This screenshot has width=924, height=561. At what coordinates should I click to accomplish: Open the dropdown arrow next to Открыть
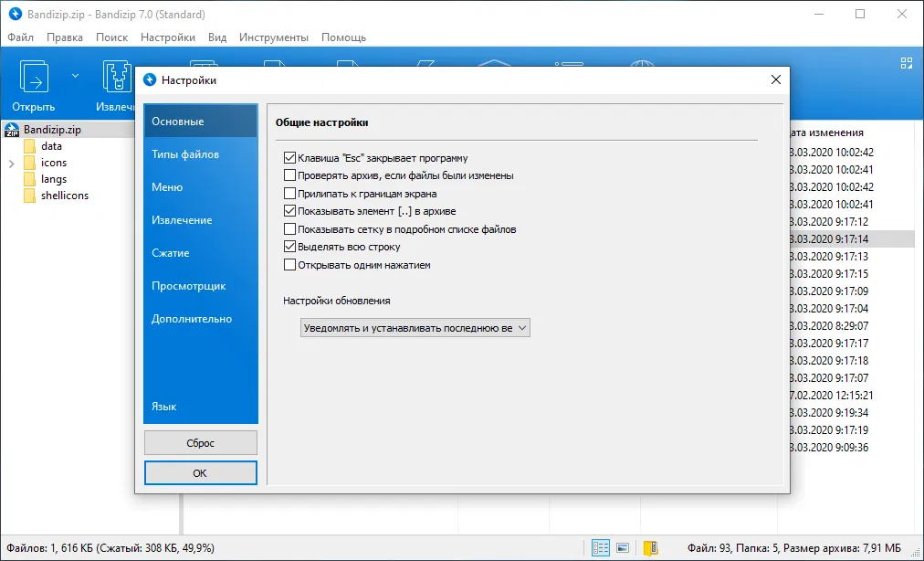pyautogui.click(x=75, y=76)
